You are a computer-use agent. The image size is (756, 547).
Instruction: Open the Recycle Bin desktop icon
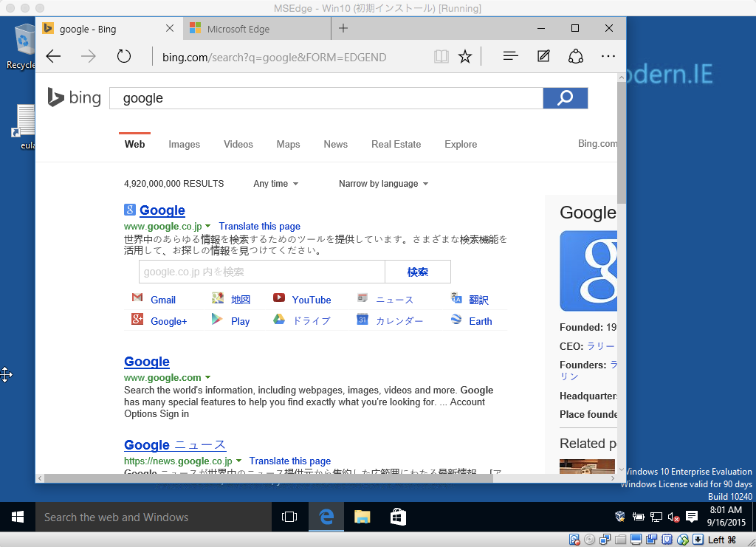pos(21,47)
